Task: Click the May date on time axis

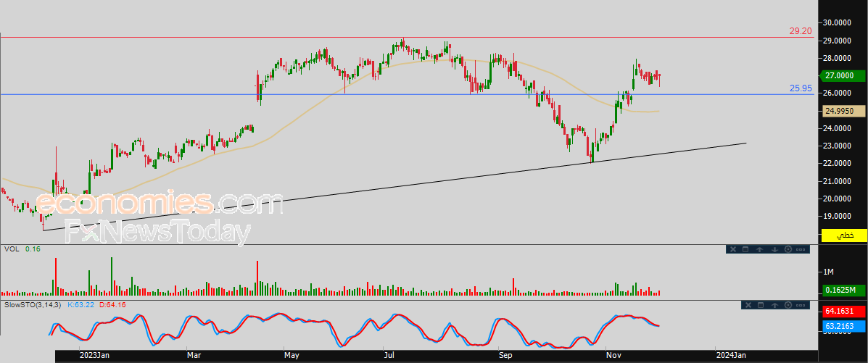Action: (x=292, y=354)
